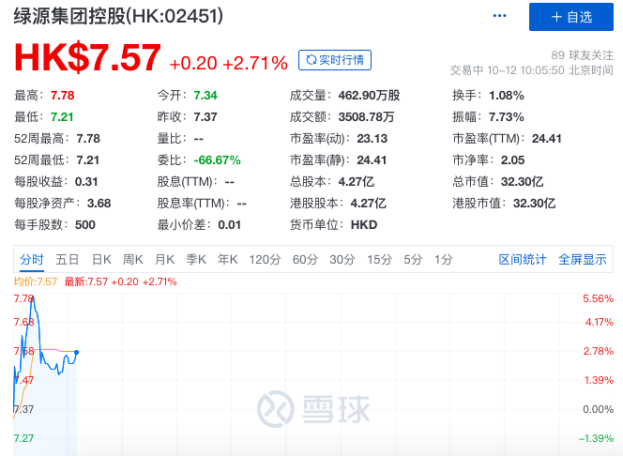This screenshot has height=456, width=623.
Task: Open the 月K chart tab
Action: click(x=164, y=260)
